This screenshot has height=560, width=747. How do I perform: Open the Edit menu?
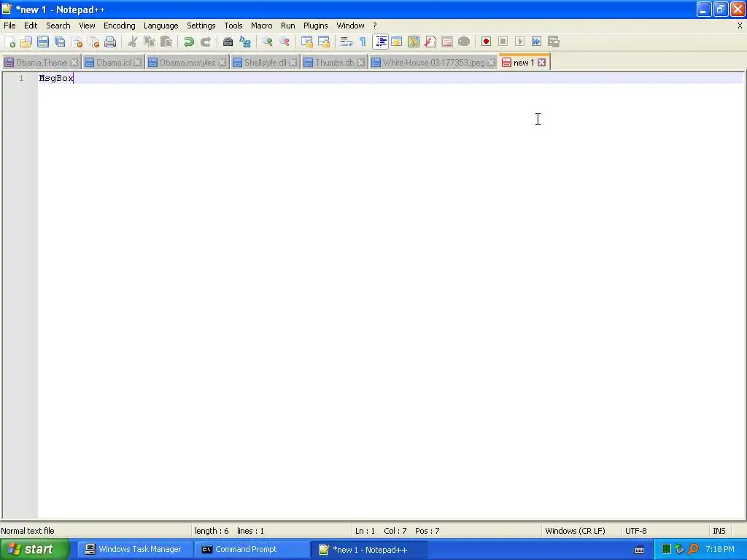tap(31, 26)
